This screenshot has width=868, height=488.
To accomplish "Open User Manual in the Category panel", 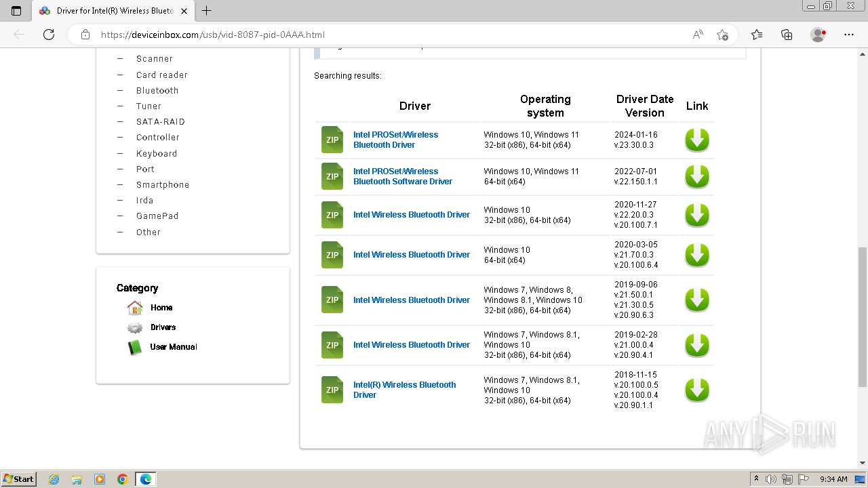I will (x=174, y=347).
